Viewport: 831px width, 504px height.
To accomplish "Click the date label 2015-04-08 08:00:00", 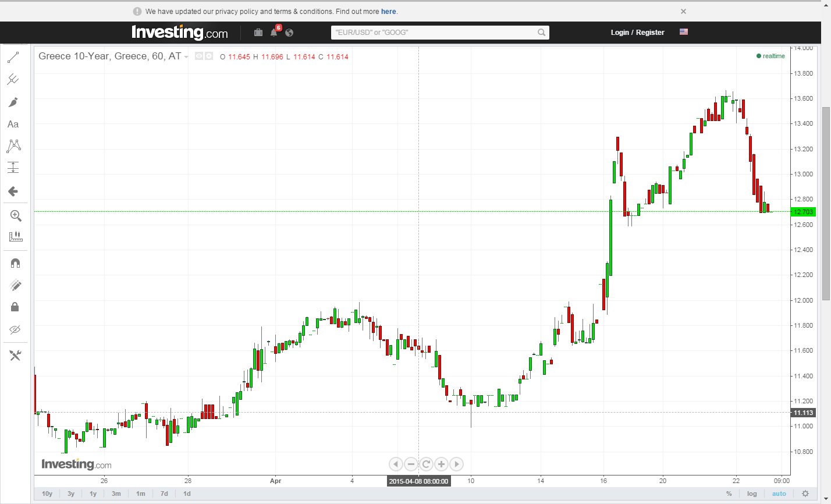I will tap(419, 481).
